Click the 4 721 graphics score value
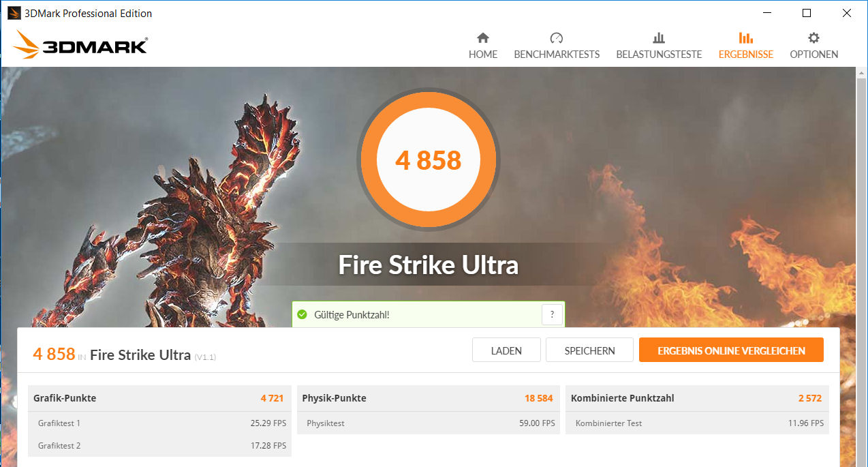The image size is (868, 467). click(272, 398)
